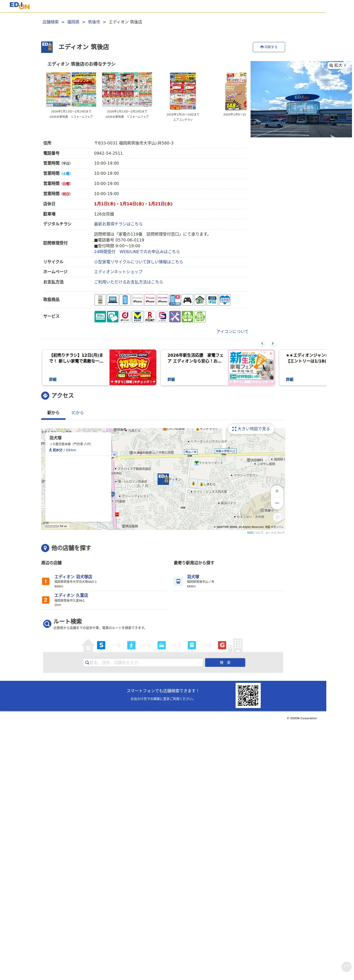
Task: Open 店舗検索 breadcrumb
Action: pyautogui.click(x=51, y=22)
